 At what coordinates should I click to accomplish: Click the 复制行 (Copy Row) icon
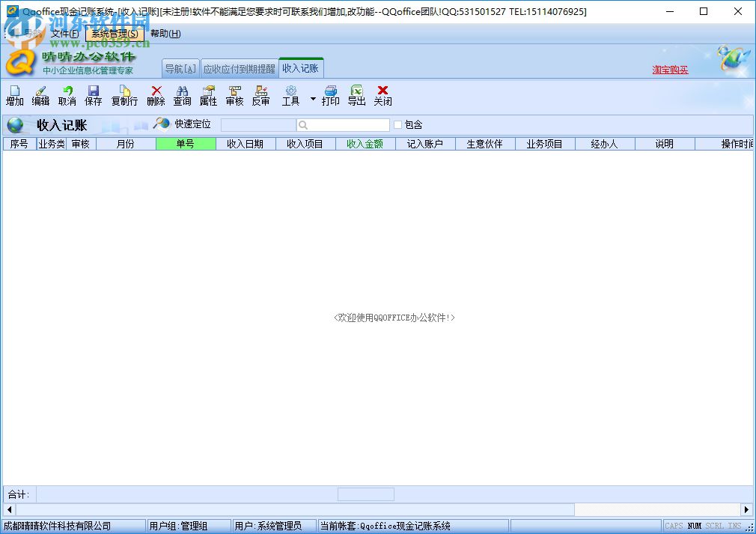[124, 95]
